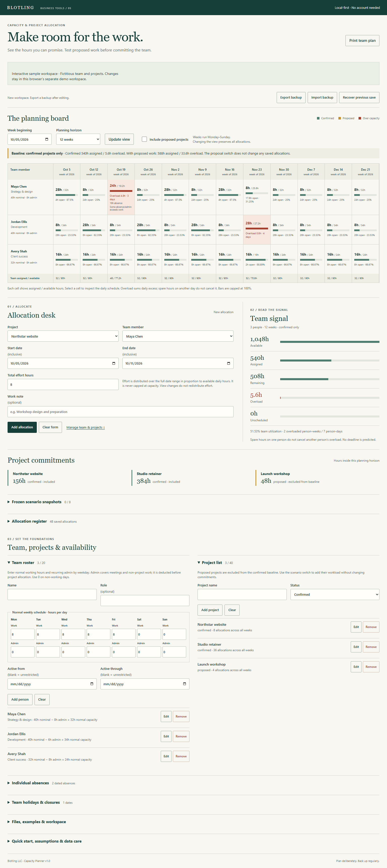This screenshot has height=868, width=387.
Task: Edit Maya Chen roster entry
Action: (166, 716)
